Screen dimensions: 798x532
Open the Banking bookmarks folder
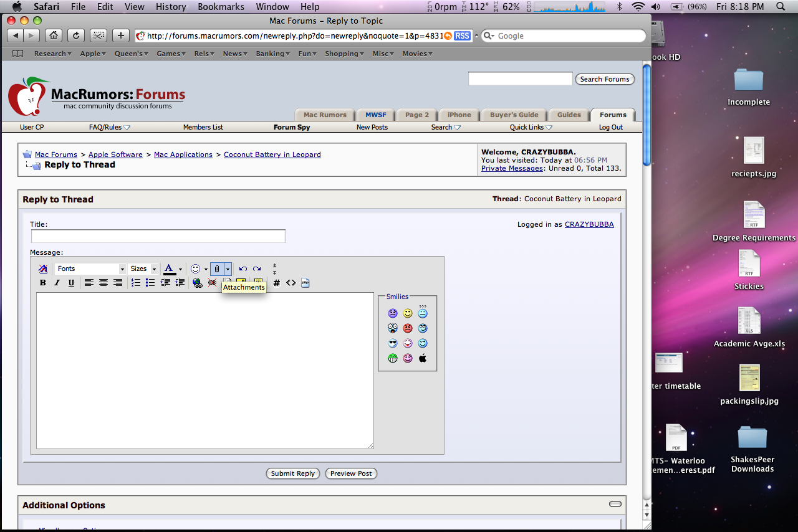272,54
